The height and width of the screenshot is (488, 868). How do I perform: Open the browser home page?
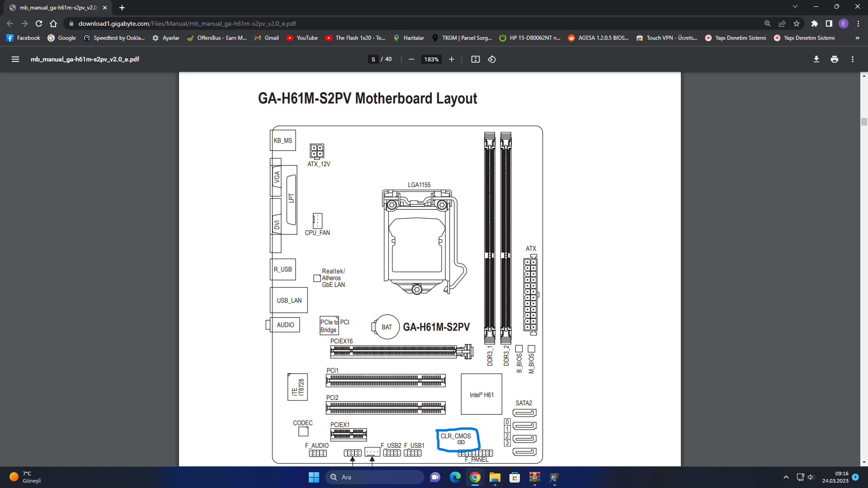(x=53, y=23)
